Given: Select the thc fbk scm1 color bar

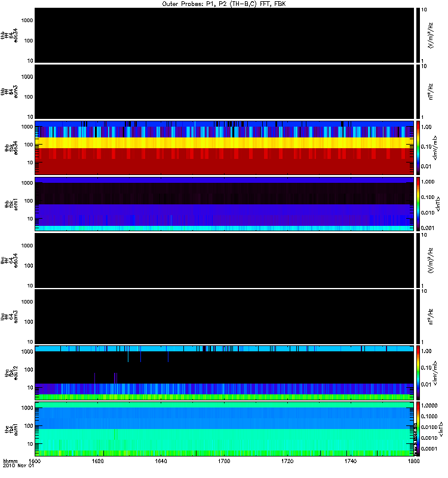Looking at the screenshot, I should tap(418, 429).
